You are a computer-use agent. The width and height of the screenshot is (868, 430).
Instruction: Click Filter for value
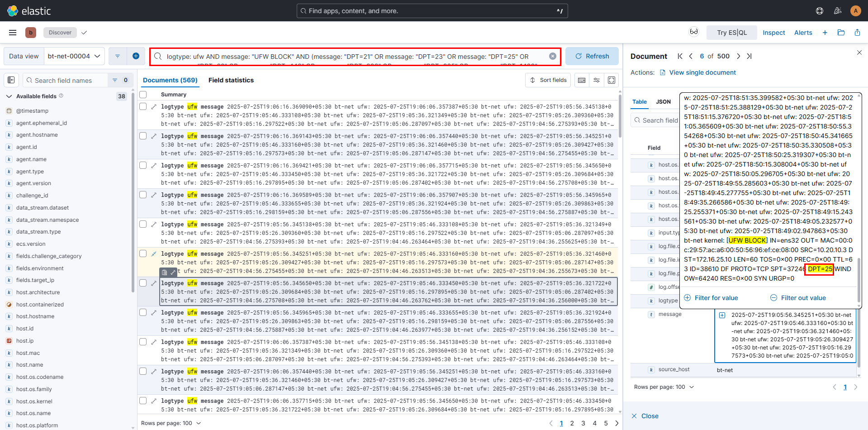(x=711, y=298)
